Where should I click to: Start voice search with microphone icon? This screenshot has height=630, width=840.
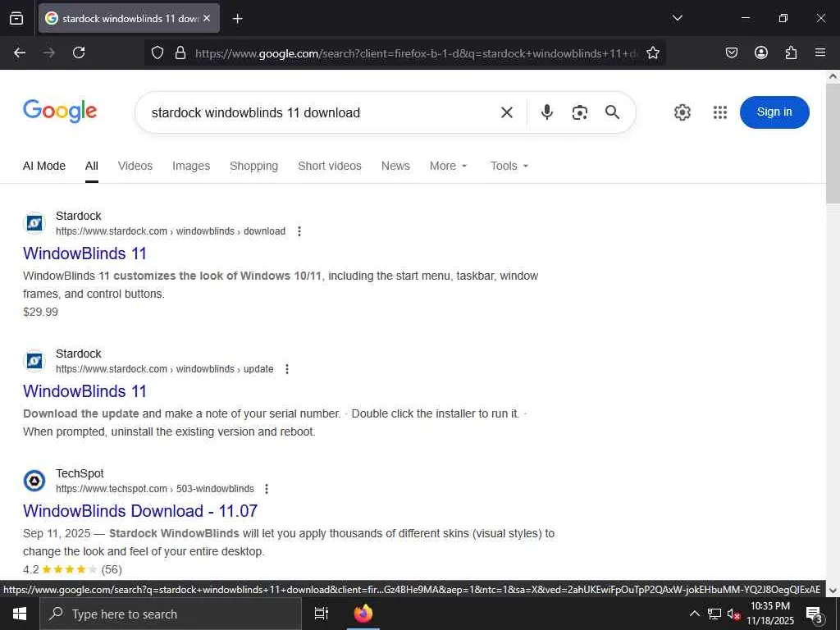(547, 112)
